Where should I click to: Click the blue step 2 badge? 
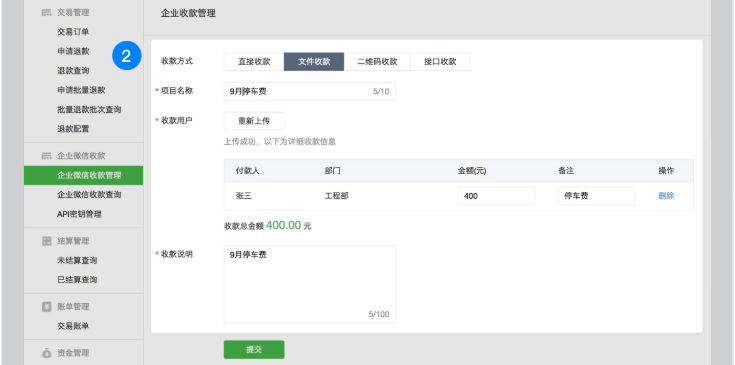coord(126,56)
